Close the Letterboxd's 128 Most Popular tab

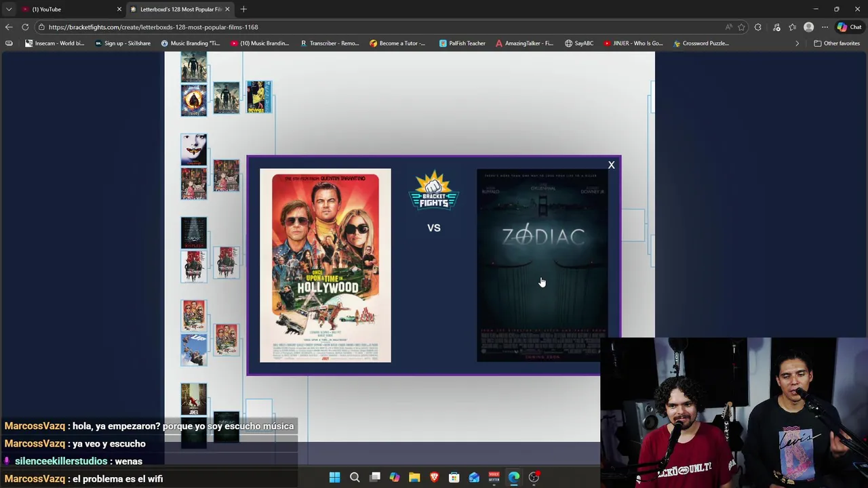click(227, 9)
